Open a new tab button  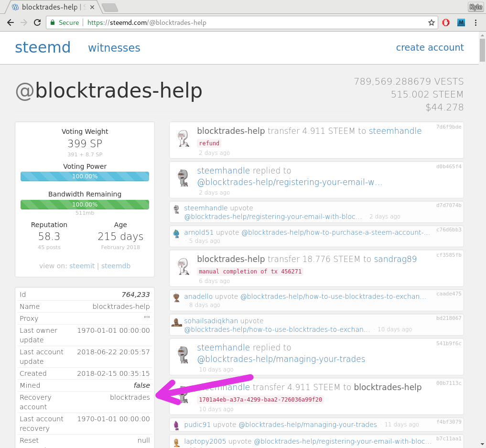tap(110, 7)
